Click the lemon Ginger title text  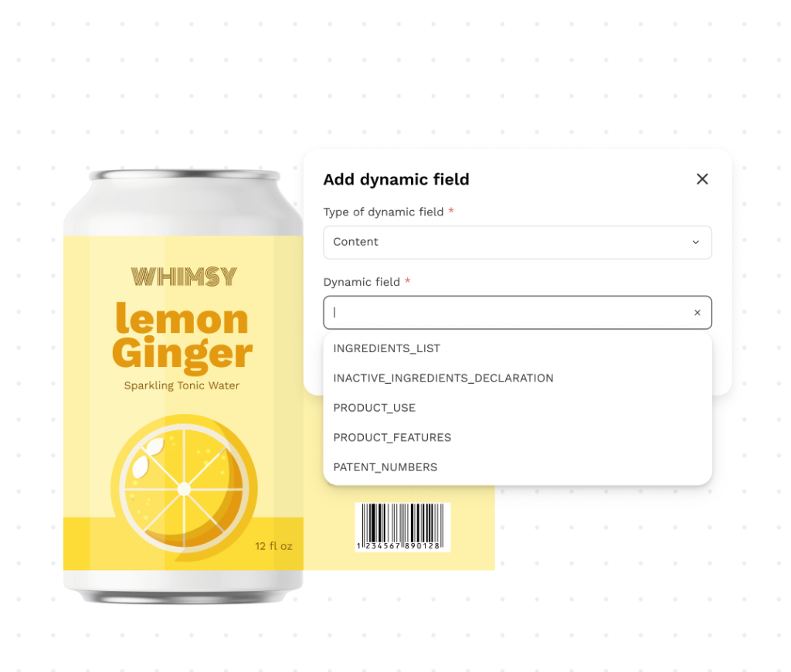coord(182,337)
